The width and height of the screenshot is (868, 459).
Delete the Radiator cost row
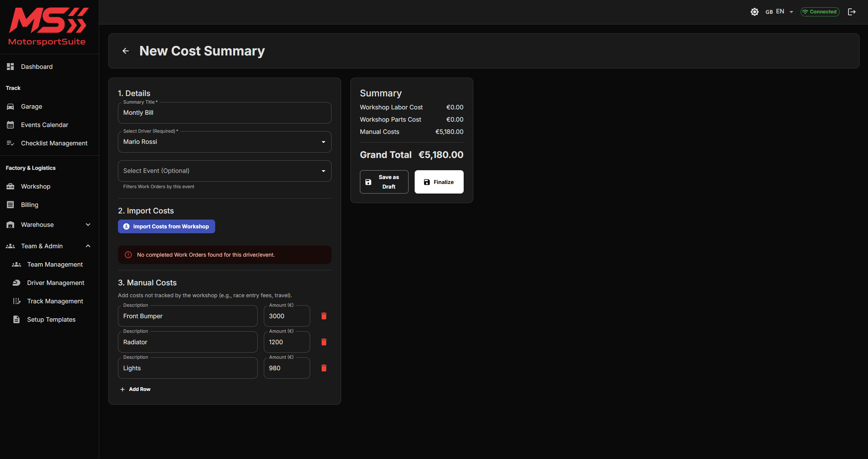(x=324, y=342)
